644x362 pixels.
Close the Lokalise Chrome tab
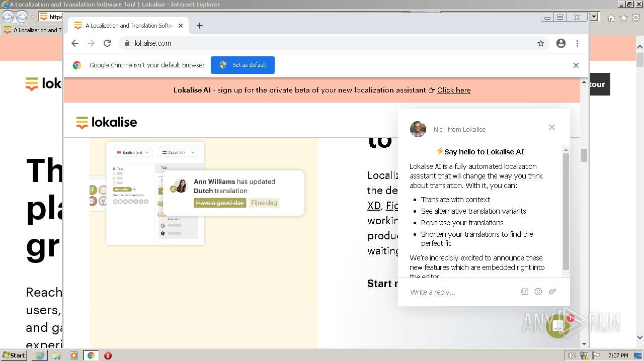(x=181, y=26)
